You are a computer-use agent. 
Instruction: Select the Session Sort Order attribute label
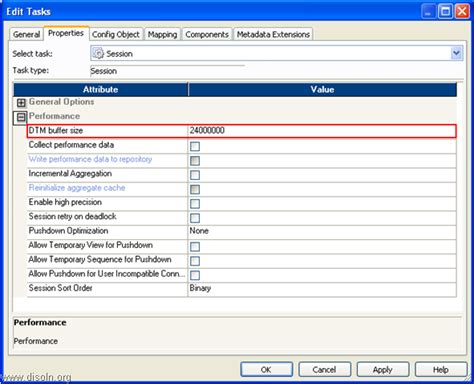[60, 288]
